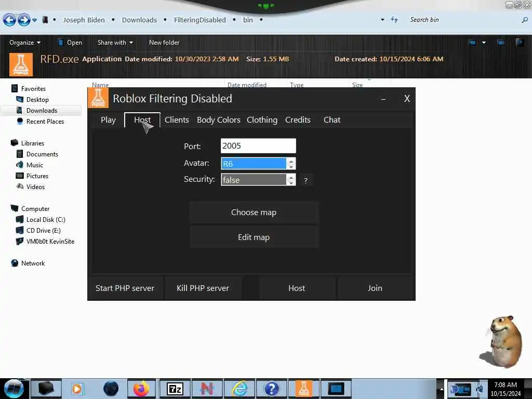Open the Clothing tab

pos(262,120)
